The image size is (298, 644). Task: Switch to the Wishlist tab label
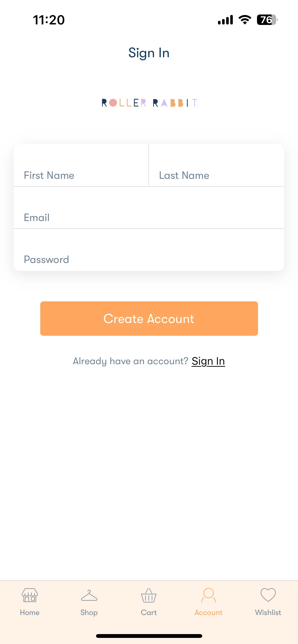pos(268,612)
